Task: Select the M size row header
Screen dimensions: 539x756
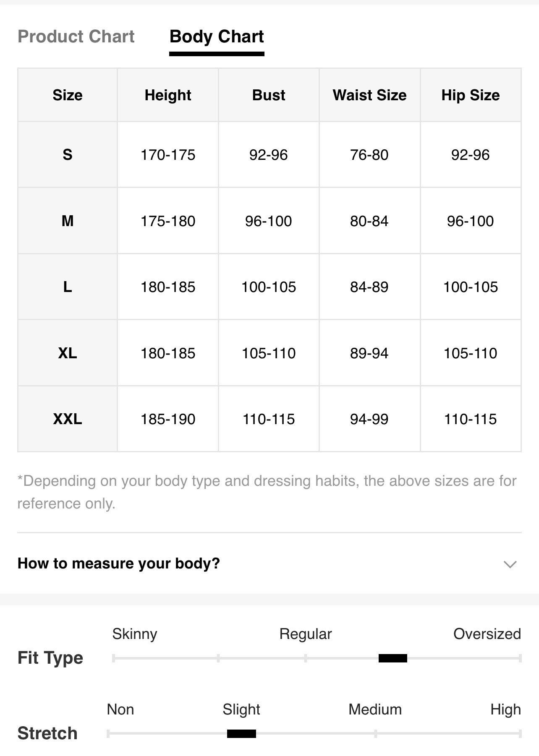Action: pyautogui.click(x=67, y=221)
